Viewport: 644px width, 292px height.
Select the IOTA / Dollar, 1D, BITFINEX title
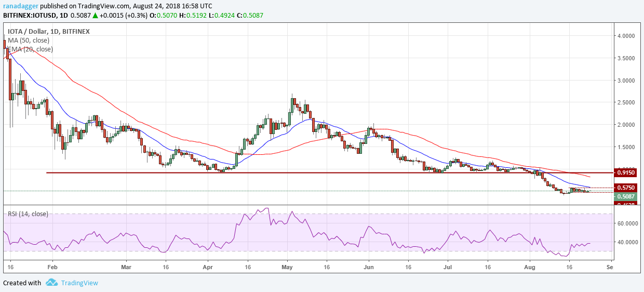[48, 31]
